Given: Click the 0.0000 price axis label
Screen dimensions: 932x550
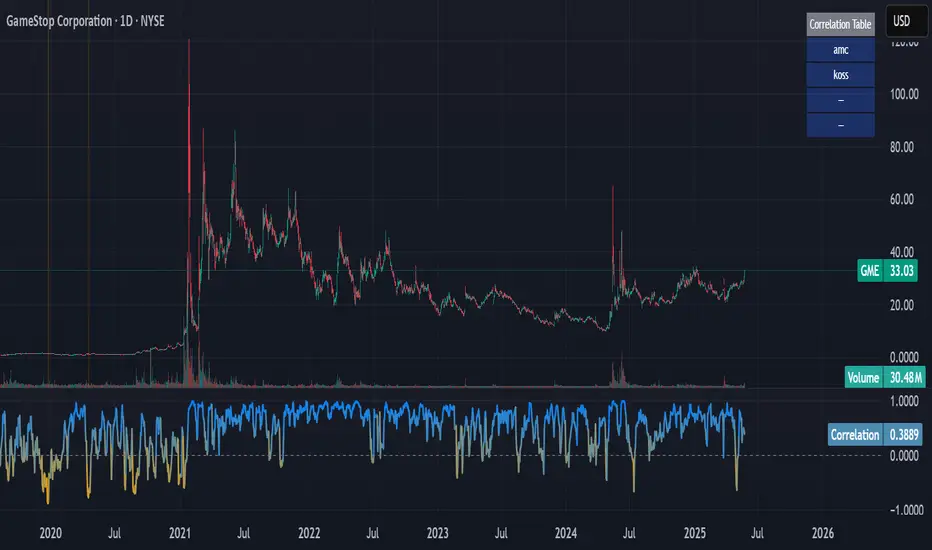Looking at the screenshot, I should point(903,357).
